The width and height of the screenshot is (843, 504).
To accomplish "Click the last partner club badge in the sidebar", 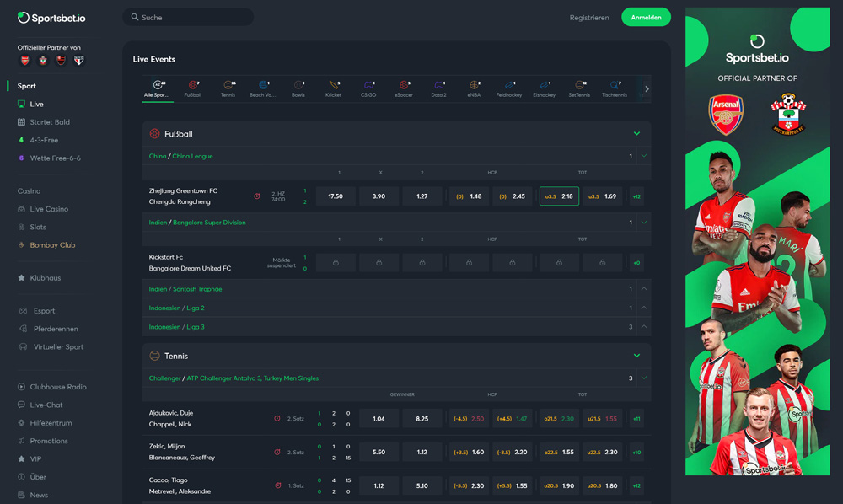I will 79,60.
